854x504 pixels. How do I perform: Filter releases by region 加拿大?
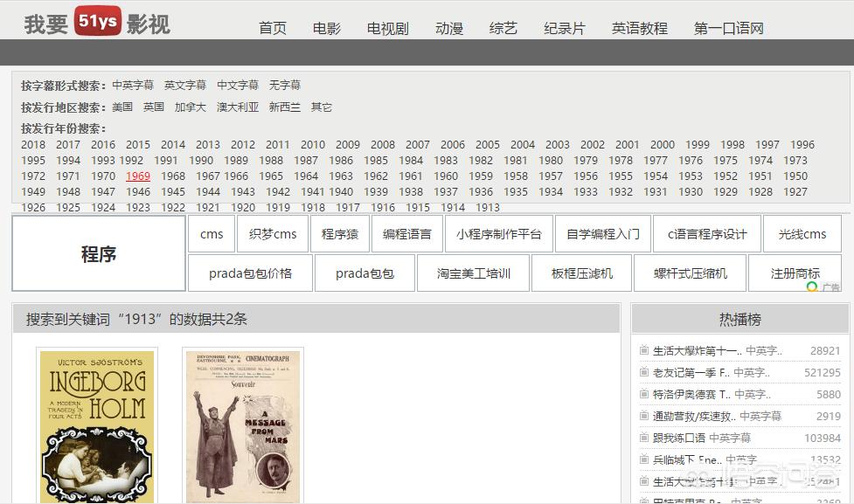[x=190, y=107]
